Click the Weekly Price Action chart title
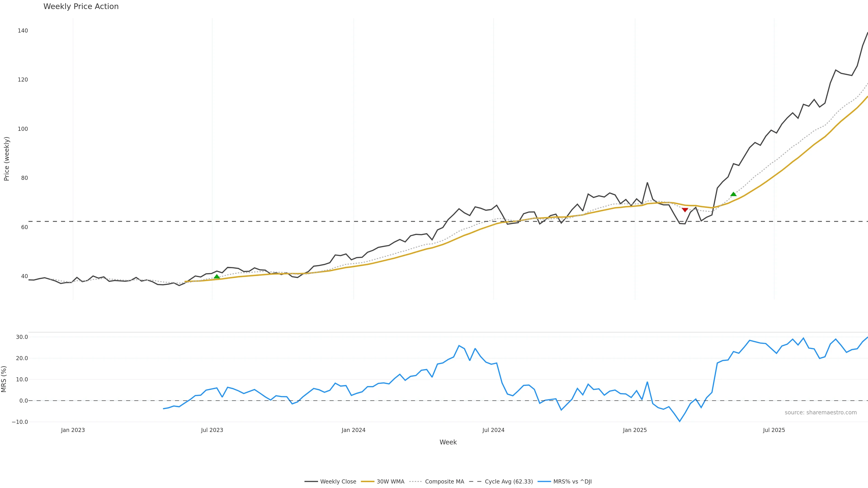The width and height of the screenshot is (868, 488). click(x=81, y=6)
